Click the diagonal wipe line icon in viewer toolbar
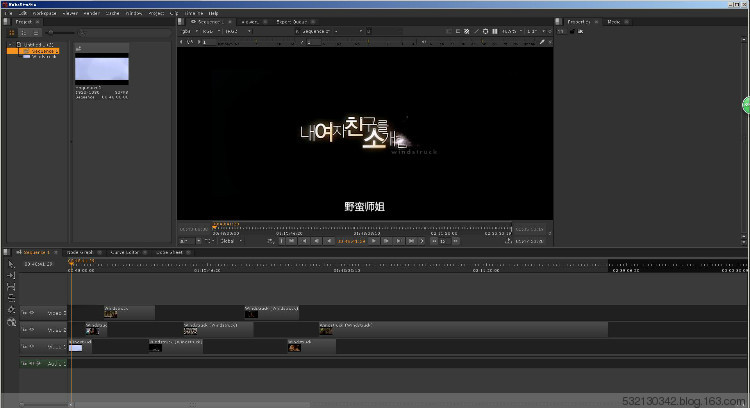750x408 pixels. (x=476, y=31)
